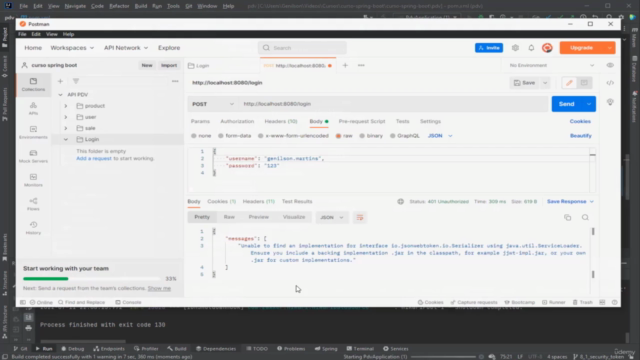Click the Beautify link
The image size is (640, 360).
pos(580,136)
